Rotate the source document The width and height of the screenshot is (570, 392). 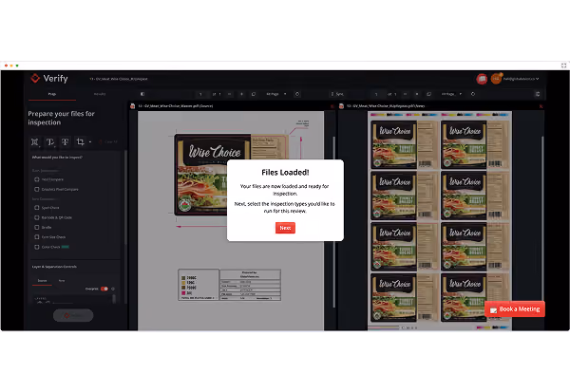(297, 94)
